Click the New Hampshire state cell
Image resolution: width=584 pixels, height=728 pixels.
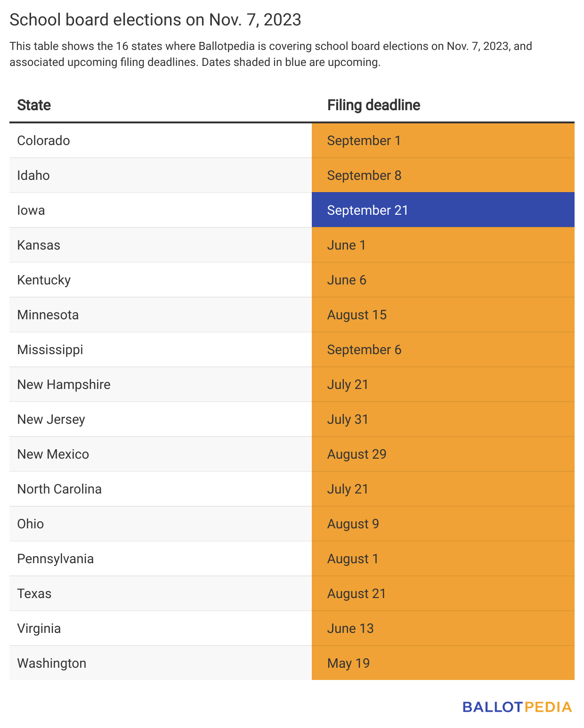point(64,384)
